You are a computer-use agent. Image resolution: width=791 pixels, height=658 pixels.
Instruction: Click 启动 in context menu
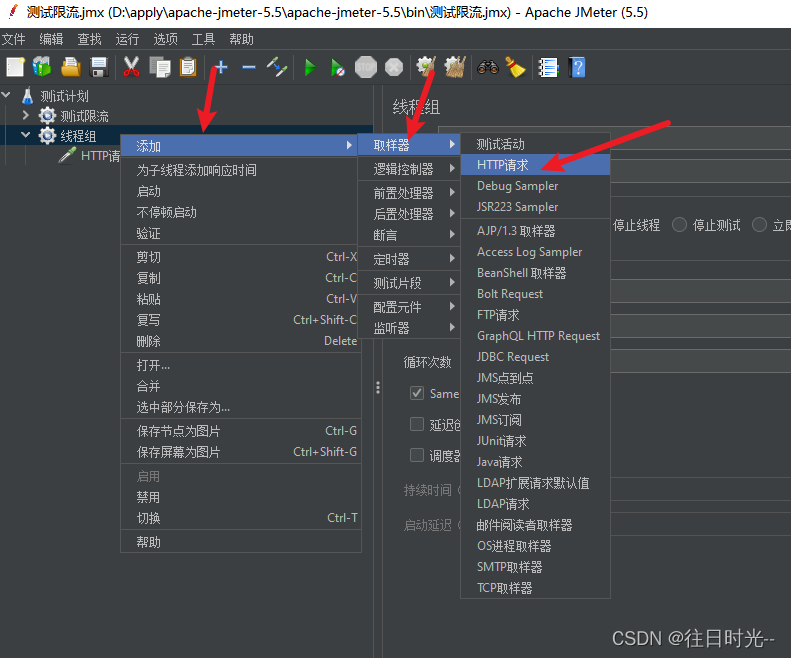click(x=241, y=191)
